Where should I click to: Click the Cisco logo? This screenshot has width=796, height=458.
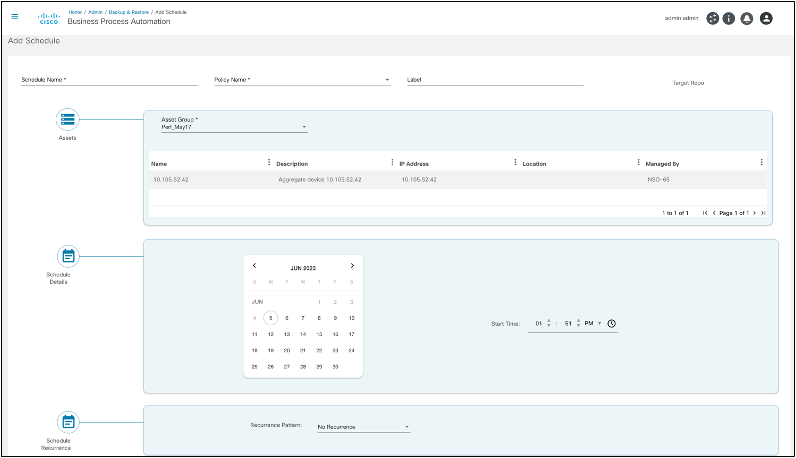click(49, 19)
